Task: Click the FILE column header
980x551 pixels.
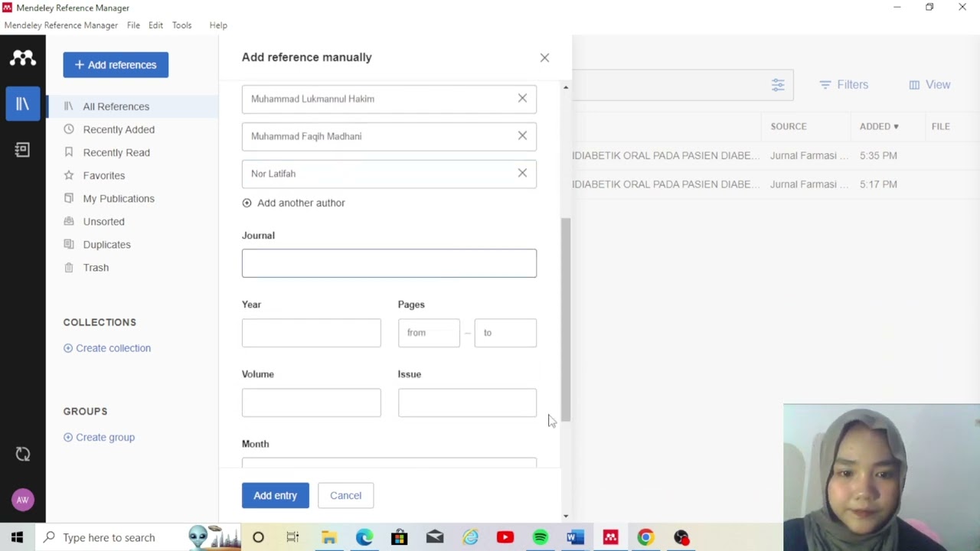Action: coord(940,126)
